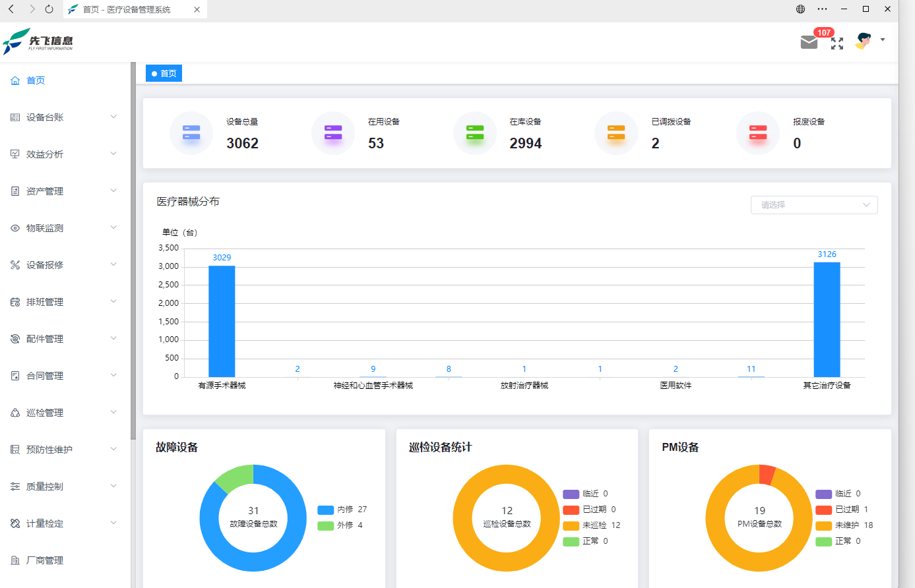The image size is (915, 588).
Task: Select the 首页 - 医疗设备管理系统 browser tab
Action: [135, 9]
